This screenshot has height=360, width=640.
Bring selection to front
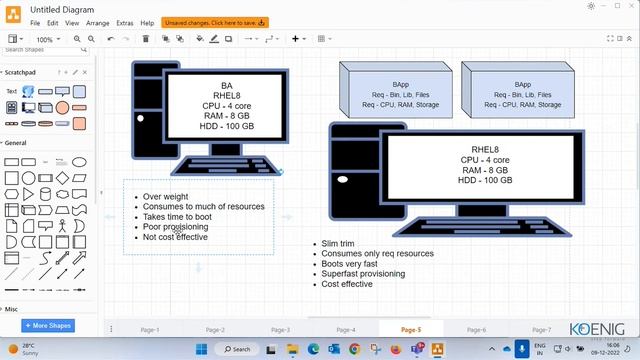[x=165, y=39]
